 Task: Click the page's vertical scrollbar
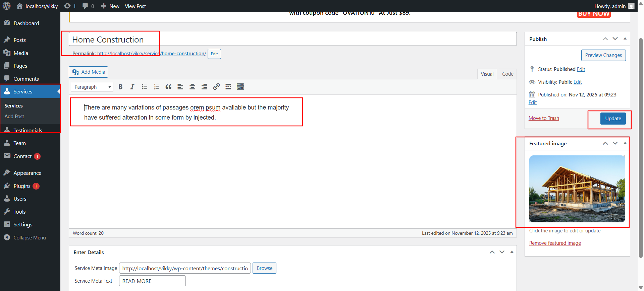click(x=641, y=147)
